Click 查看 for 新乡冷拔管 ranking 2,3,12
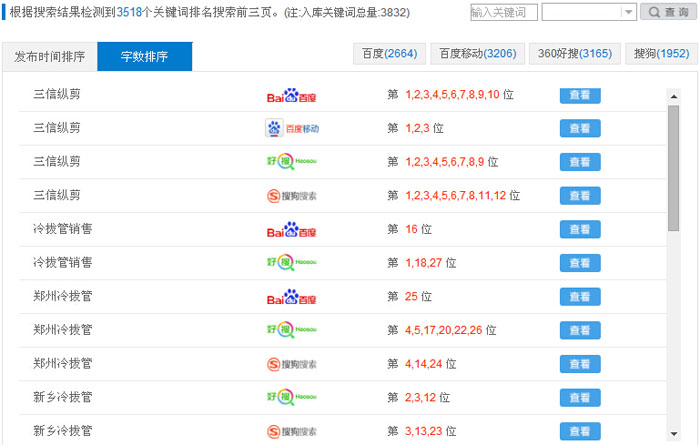This screenshot has height=445, width=700. pyautogui.click(x=580, y=398)
